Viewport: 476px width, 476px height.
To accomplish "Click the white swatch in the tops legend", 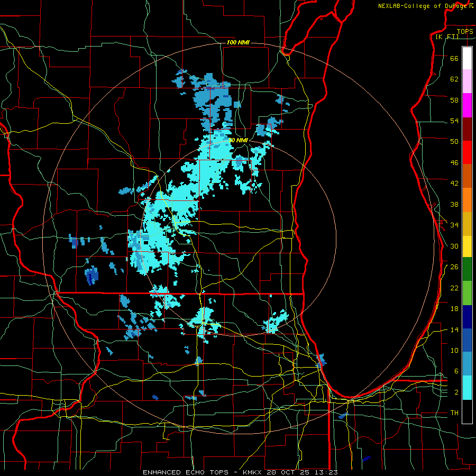I will [467, 58].
